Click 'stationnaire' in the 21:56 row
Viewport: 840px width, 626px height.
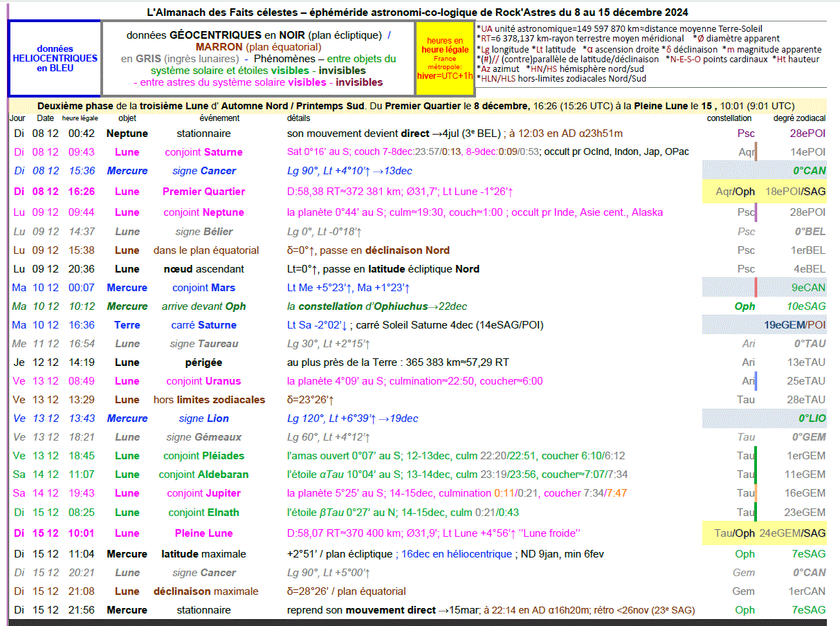203,610
